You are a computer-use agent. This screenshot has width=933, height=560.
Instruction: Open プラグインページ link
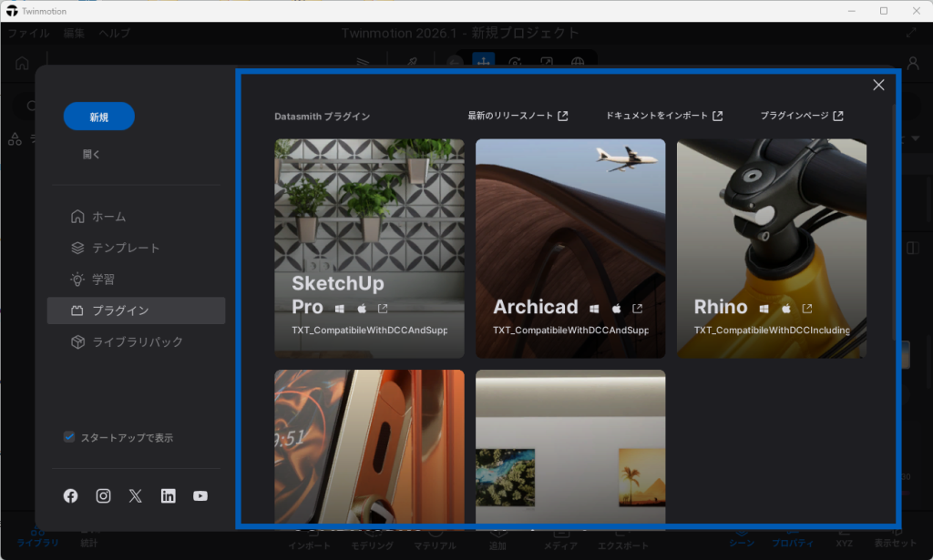coord(802,116)
